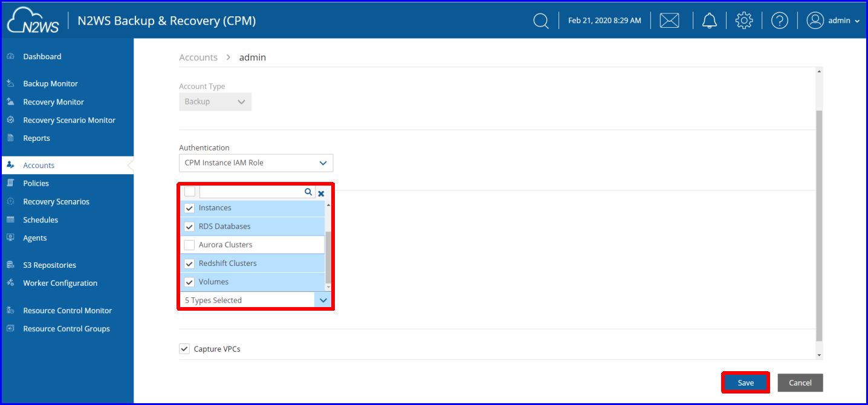
Task: Open S3 Repositories page
Action: 50,265
